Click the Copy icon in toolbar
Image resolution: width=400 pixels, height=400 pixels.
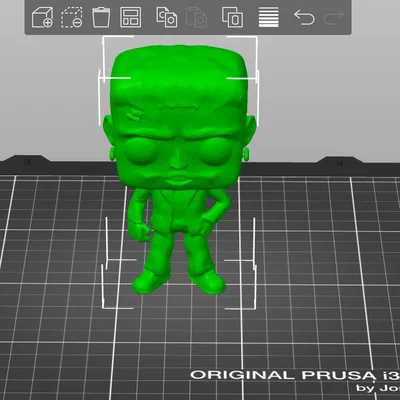(x=167, y=17)
